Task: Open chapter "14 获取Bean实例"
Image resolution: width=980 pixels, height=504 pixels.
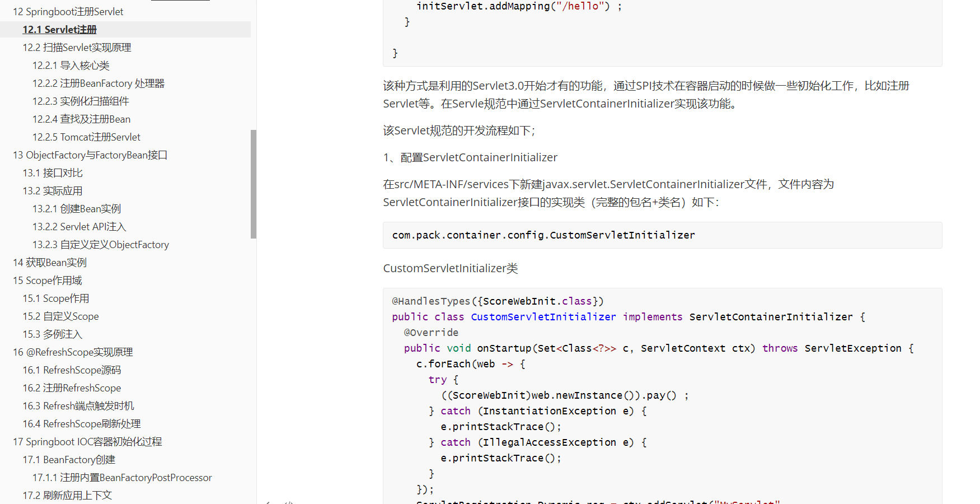Action: [49, 262]
